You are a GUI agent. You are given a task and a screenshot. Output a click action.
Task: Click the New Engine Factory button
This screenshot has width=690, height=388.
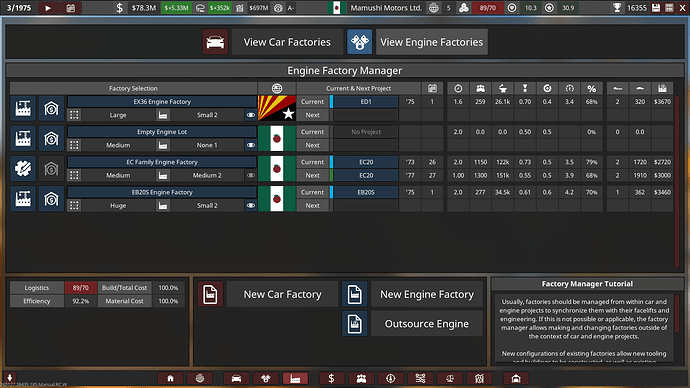[x=427, y=294]
